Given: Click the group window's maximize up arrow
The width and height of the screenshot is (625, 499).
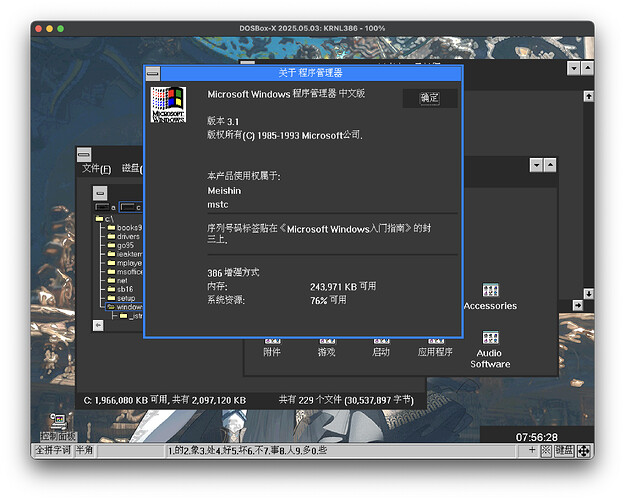Looking at the screenshot, I should (550, 165).
